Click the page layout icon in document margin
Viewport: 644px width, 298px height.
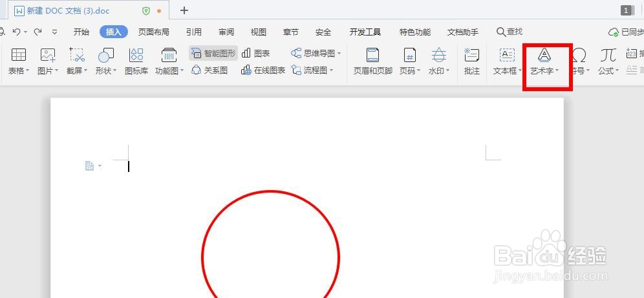tap(89, 166)
